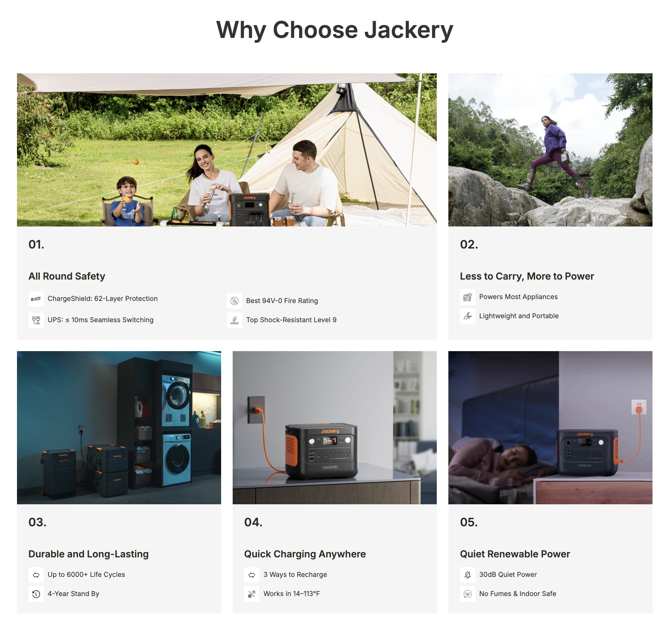Click the Best 94V-0 Fire Rating icon
Image resolution: width=672 pixels, height=630 pixels.
[234, 301]
